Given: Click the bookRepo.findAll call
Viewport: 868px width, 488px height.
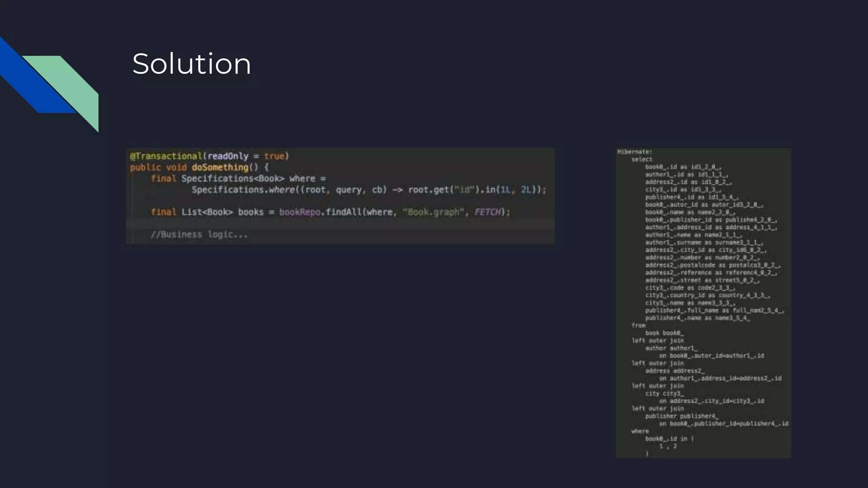Looking at the screenshot, I should coord(320,212).
